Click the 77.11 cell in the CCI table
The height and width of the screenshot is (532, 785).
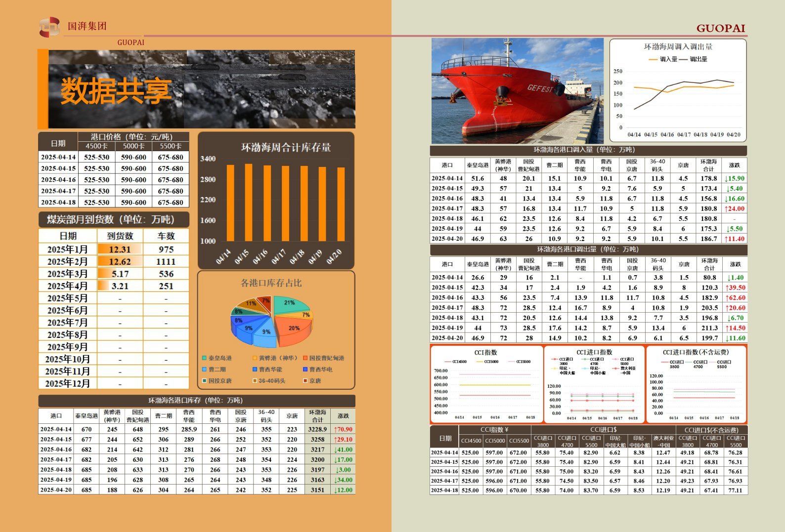click(x=735, y=491)
